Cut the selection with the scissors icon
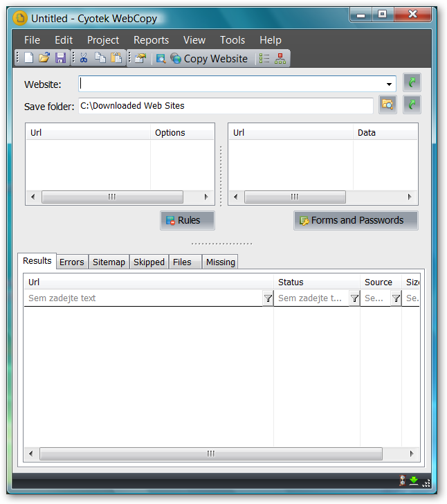 click(84, 58)
